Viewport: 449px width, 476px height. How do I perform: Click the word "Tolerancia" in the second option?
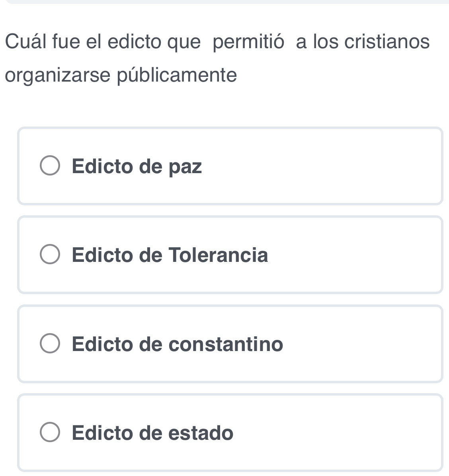(x=218, y=255)
